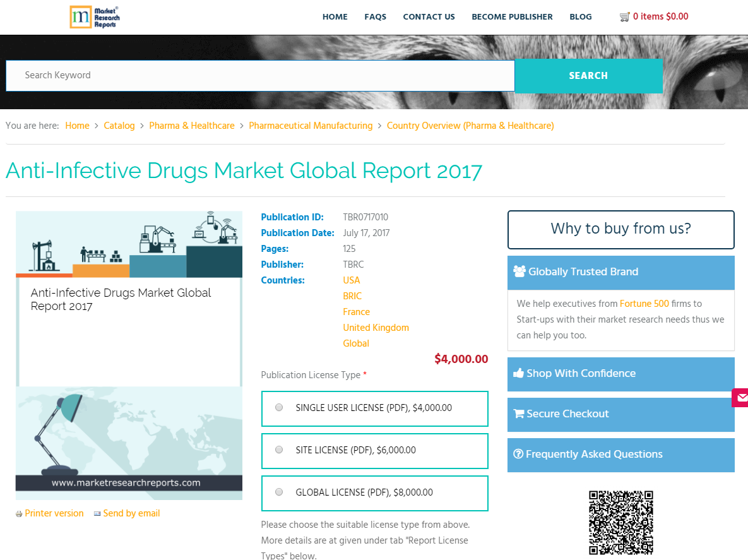The image size is (748, 560).
Task: Select the GLOBAL LICENSE radio button
Action: [x=278, y=491]
